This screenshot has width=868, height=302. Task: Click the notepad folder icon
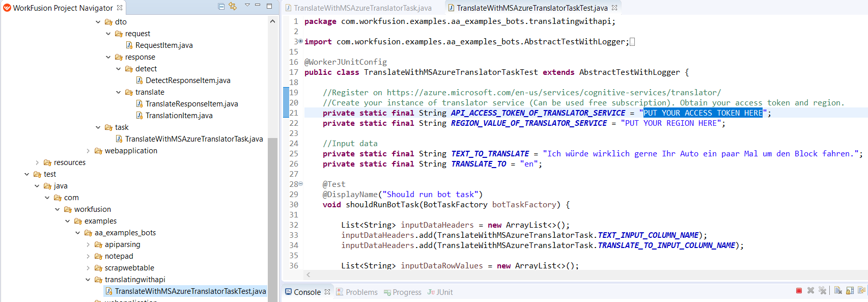(98, 256)
